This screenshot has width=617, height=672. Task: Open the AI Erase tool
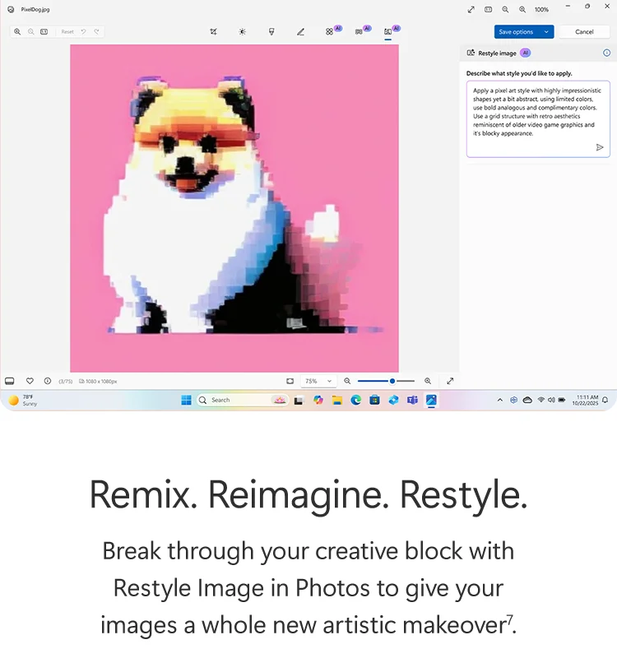[x=329, y=32]
